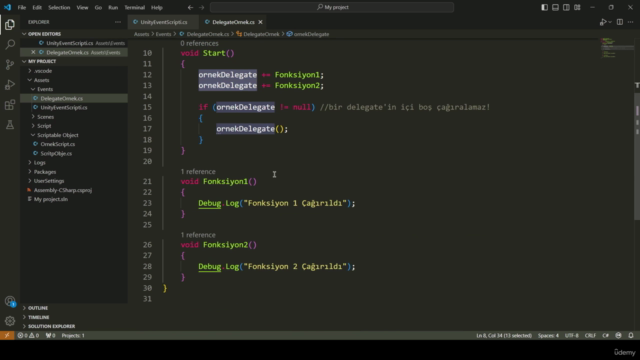Collapse the Open Editors section
Viewport: 640px width, 360px height.
coord(44,34)
